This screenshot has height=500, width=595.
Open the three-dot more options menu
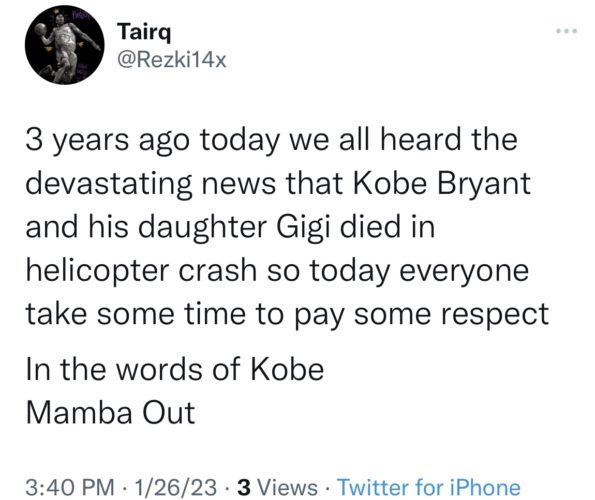coord(567,31)
